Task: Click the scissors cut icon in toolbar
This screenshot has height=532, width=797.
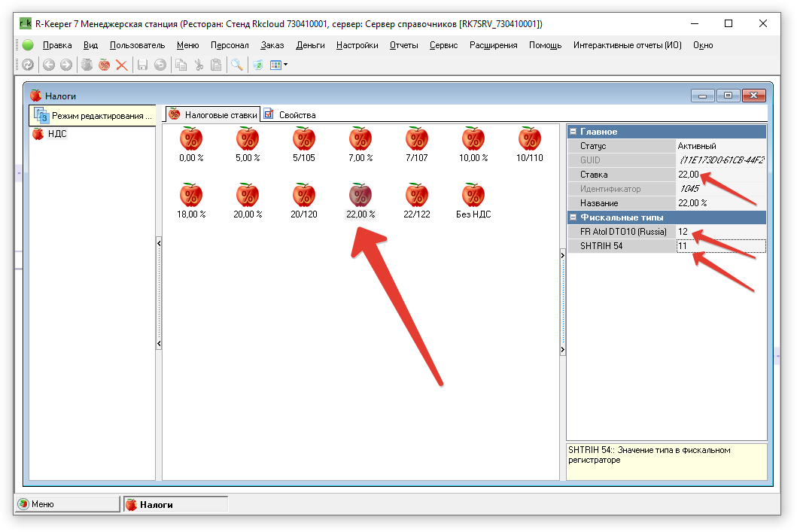Action: pos(199,65)
